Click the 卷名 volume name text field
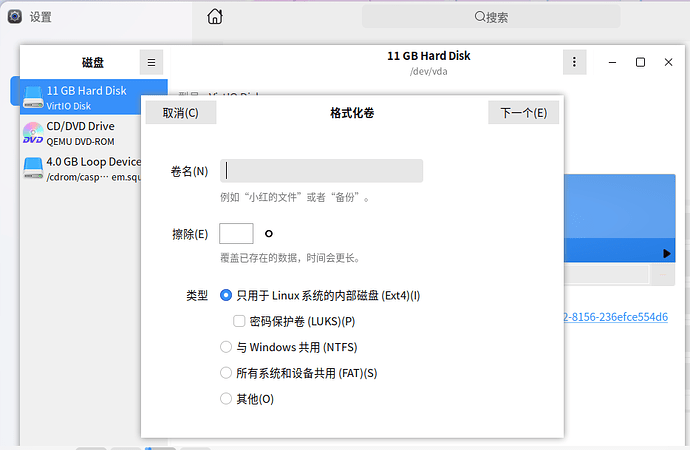Viewport: 690px width, 450px height. [321, 171]
